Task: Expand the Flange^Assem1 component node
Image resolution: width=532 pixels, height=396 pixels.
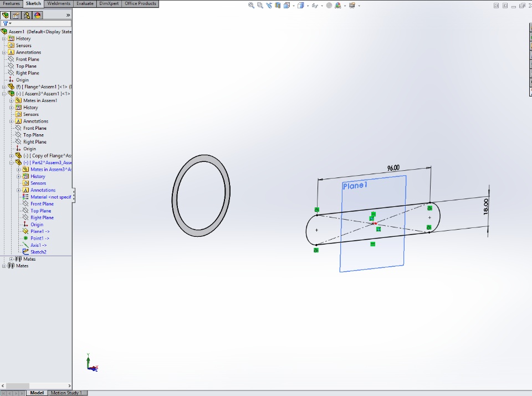Action: pyautogui.click(x=4, y=87)
